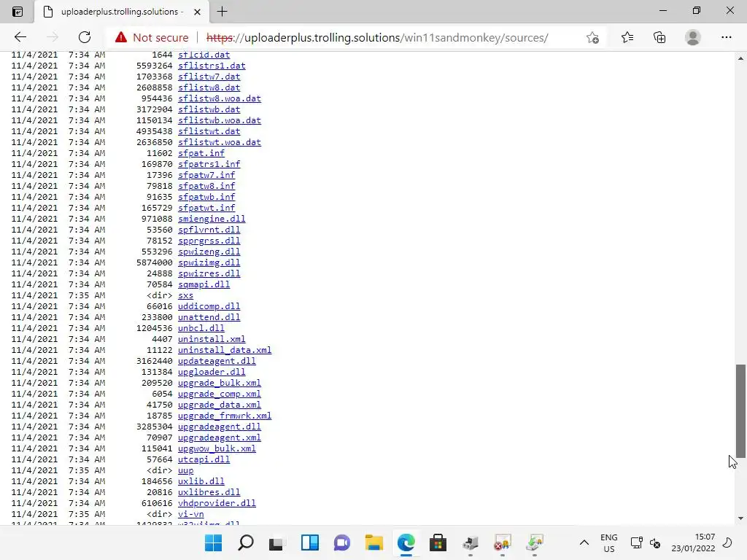Open sflistwt.woa.dat link
The image size is (747, 560).
click(220, 142)
